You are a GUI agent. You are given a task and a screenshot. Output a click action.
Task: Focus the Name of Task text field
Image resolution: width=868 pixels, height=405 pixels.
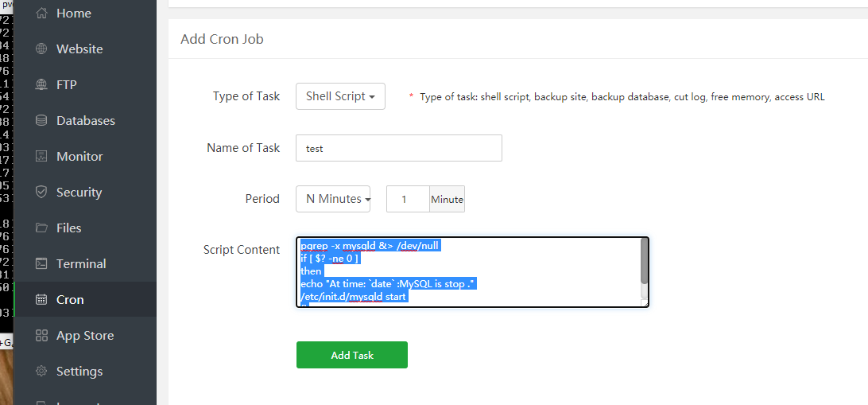(398, 148)
